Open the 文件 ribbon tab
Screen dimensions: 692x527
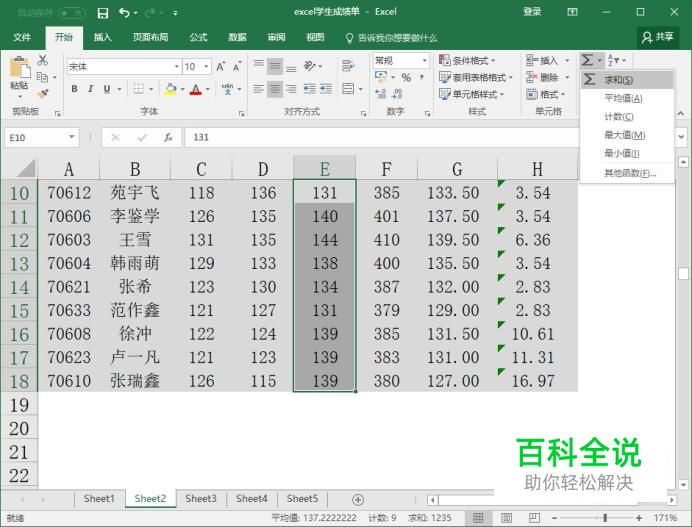[22, 38]
